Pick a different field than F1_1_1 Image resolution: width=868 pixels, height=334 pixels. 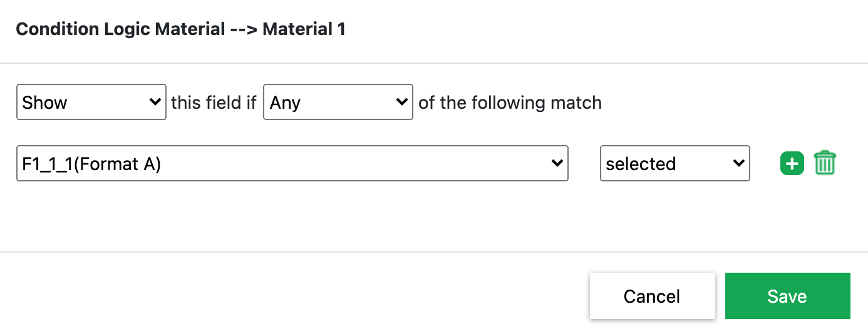point(292,164)
